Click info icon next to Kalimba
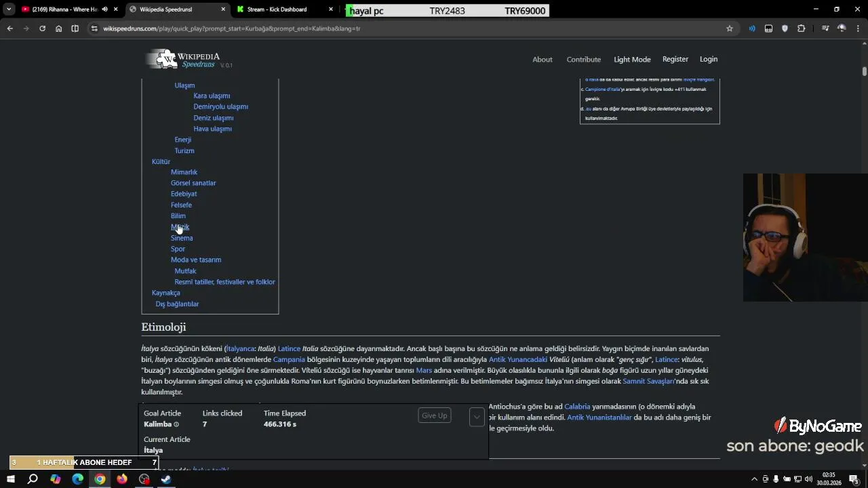This screenshot has height=488, width=868. click(176, 424)
